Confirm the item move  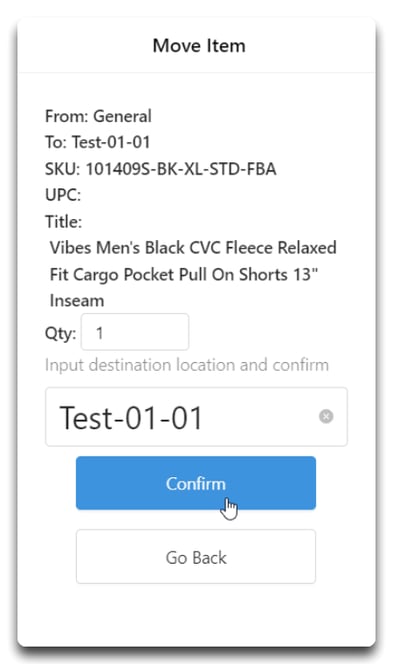[196, 483]
